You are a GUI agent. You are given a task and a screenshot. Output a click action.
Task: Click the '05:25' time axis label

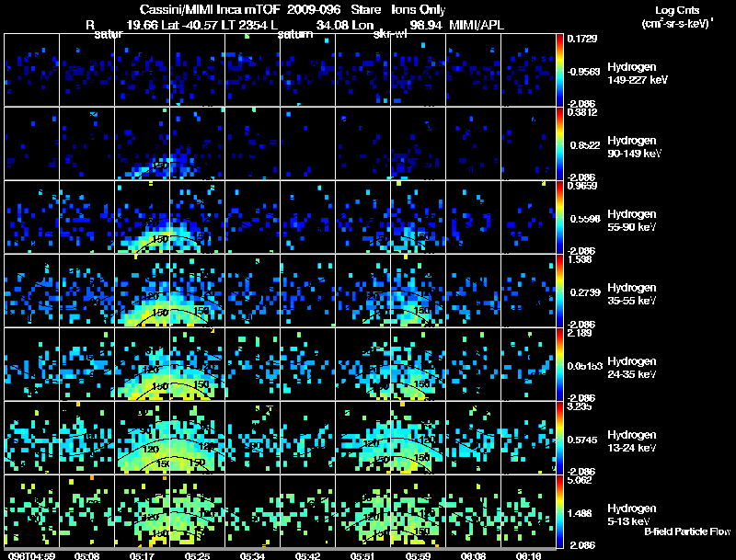coord(197,556)
